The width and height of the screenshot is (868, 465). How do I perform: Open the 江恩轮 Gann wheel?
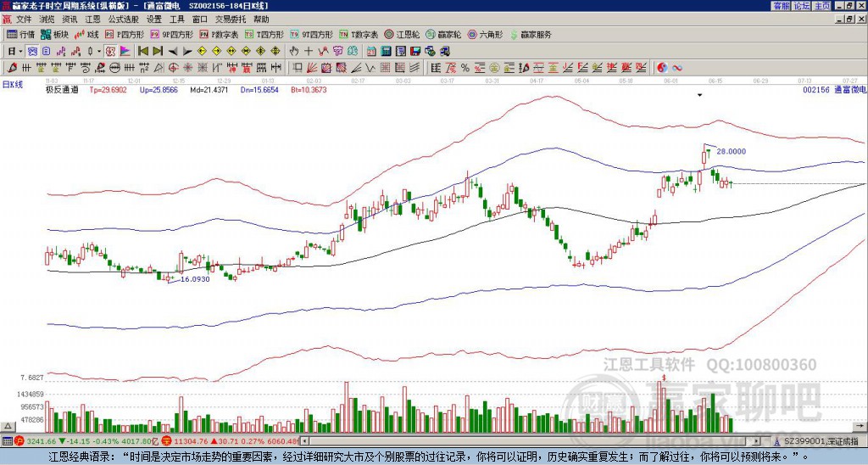coord(403,34)
